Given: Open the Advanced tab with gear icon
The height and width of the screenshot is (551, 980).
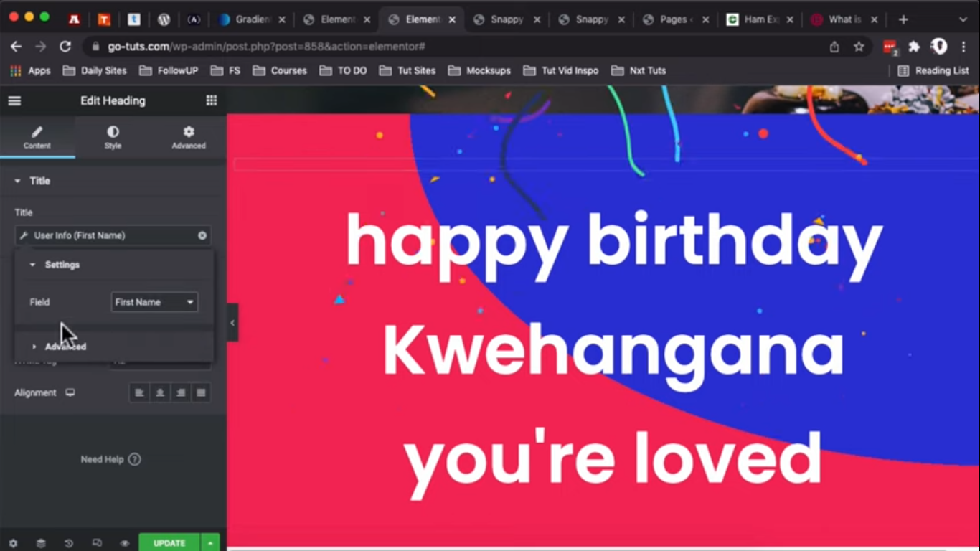Looking at the screenshot, I should (x=189, y=137).
